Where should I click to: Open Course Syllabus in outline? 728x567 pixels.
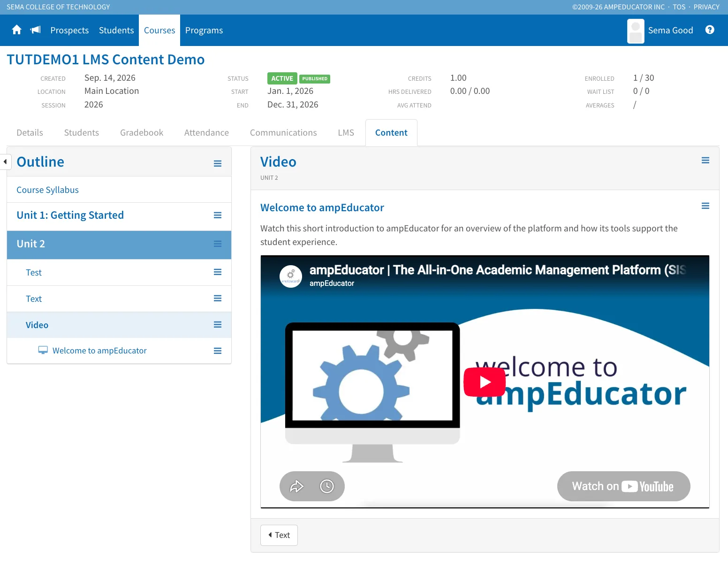pos(47,190)
